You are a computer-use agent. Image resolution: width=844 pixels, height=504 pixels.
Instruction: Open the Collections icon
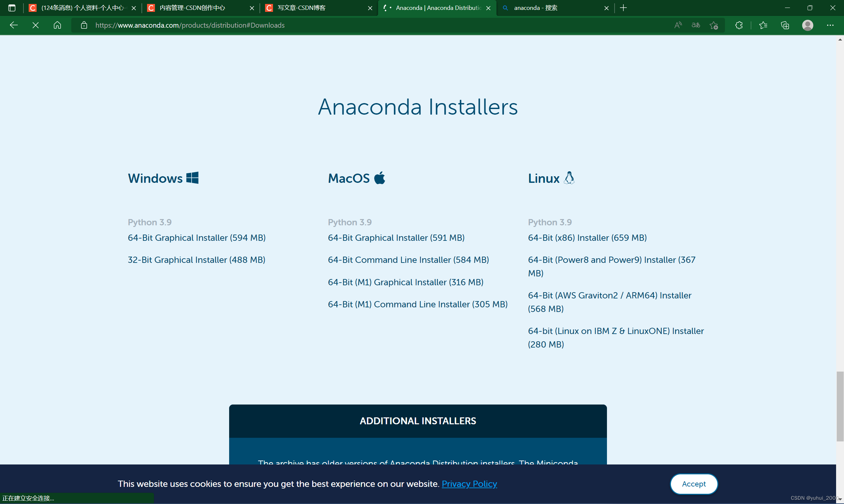pyautogui.click(x=785, y=25)
